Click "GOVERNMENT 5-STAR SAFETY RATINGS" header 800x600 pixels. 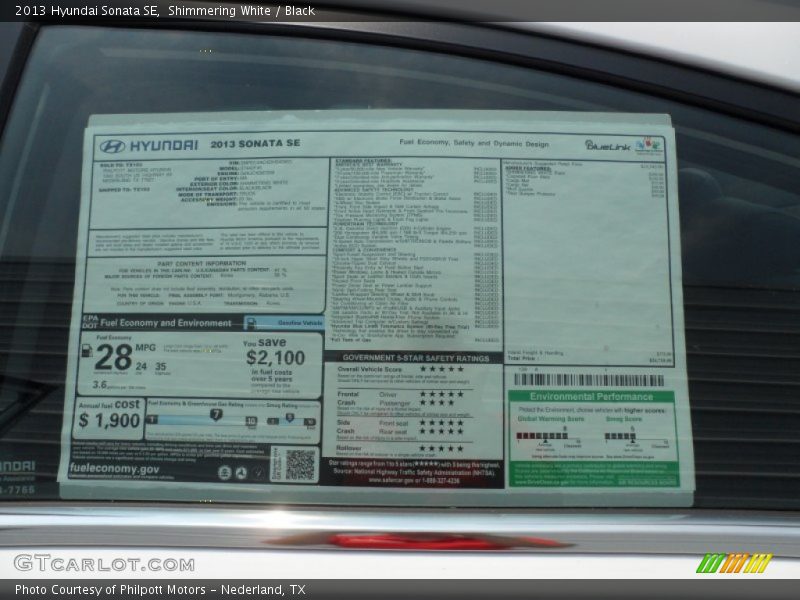coord(416,358)
